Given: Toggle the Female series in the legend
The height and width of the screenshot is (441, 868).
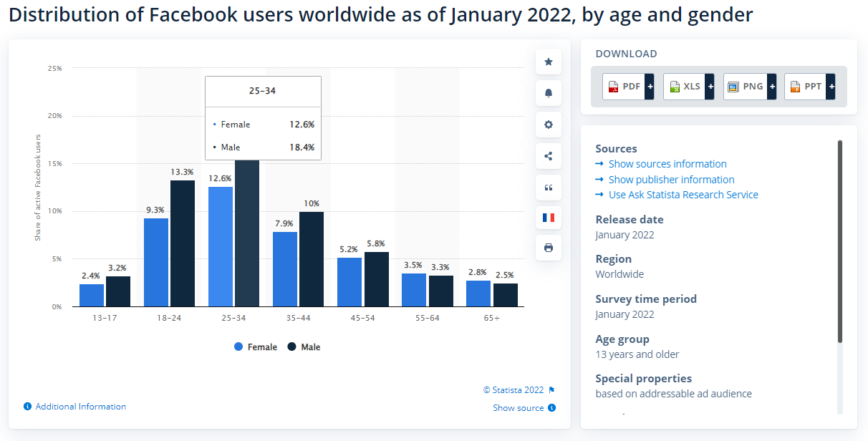Looking at the screenshot, I should pyautogui.click(x=256, y=346).
